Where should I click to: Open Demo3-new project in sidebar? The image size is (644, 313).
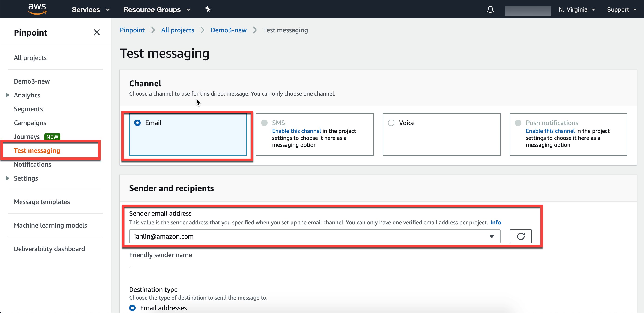click(x=32, y=81)
